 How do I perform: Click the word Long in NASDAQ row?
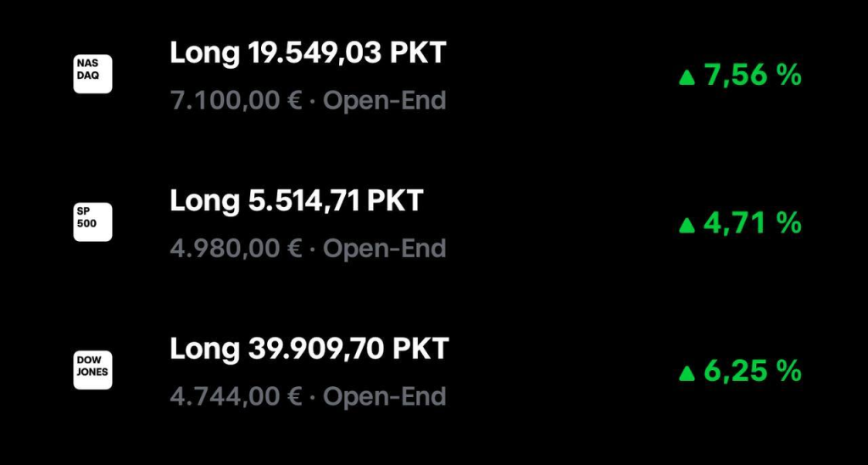[x=205, y=53]
